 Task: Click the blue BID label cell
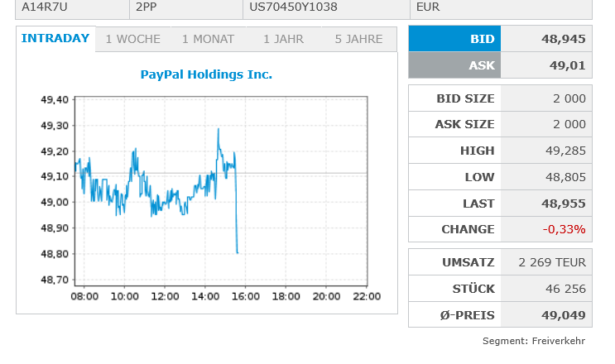point(454,39)
